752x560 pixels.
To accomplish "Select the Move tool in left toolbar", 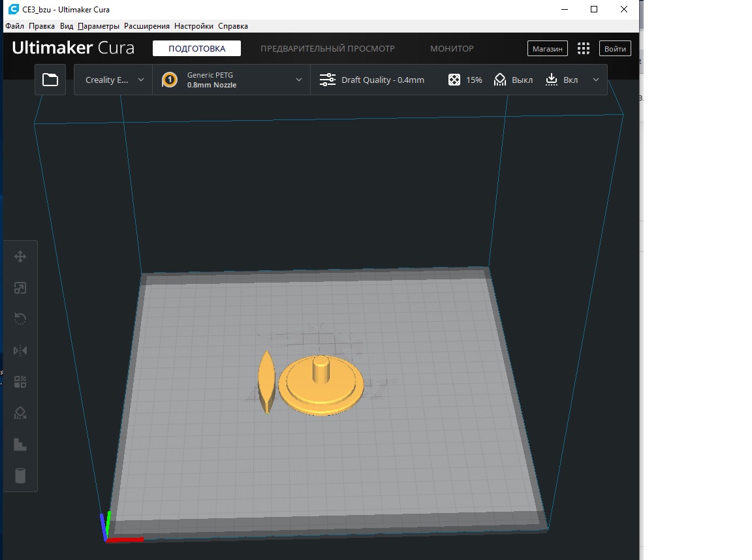I will point(20,257).
